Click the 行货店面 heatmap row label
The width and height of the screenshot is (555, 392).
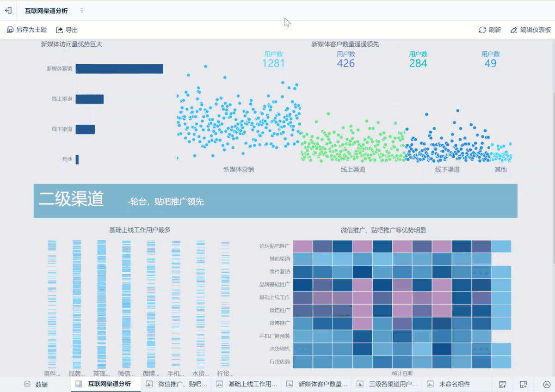[x=280, y=361]
